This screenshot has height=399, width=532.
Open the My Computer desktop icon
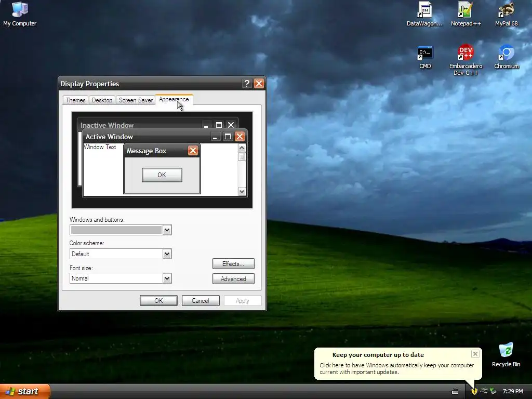(20, 14)
